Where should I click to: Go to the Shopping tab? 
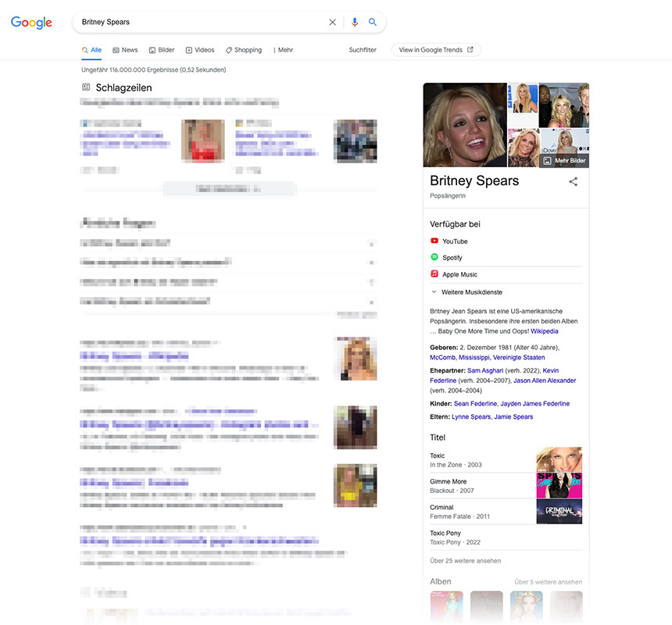click(x=244, y=50)
